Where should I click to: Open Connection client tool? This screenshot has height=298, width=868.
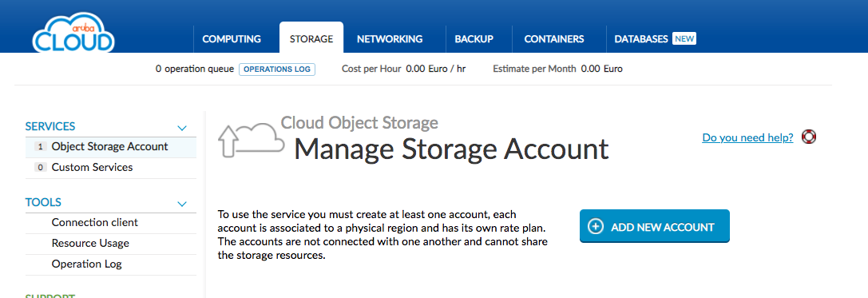[111, 223]
